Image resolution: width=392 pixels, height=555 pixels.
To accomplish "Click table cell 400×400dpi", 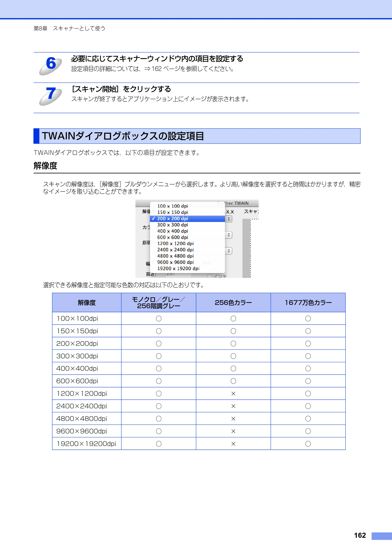I will [x=87, y=369].
